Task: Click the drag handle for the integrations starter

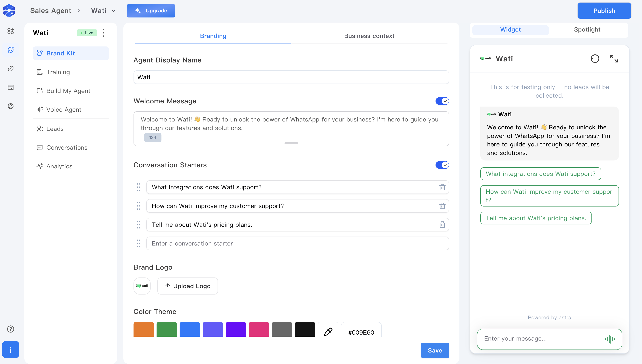Action: (x=139, y=187)
